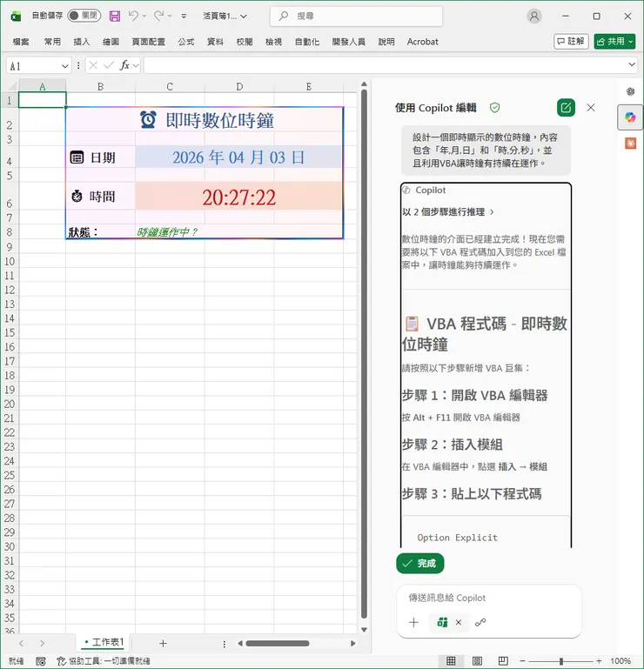
Task: Open the Name Box dropdown arrow
Action: [x=65, y=66]
